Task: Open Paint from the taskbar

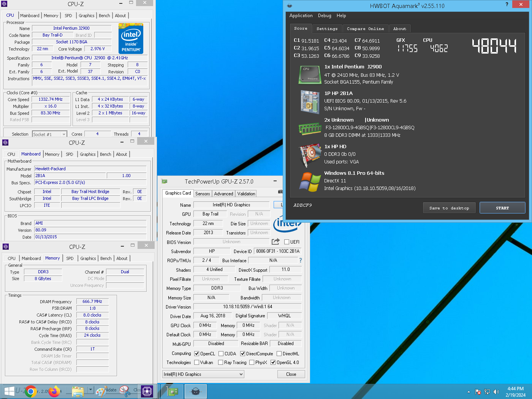Action: [x=101, y=391]
